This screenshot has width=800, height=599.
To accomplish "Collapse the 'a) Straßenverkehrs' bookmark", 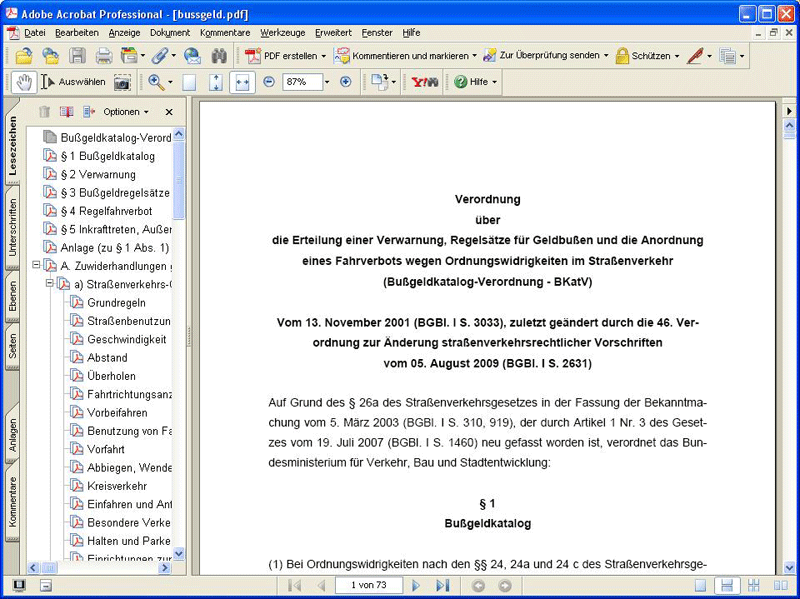I will coord(49,283).
